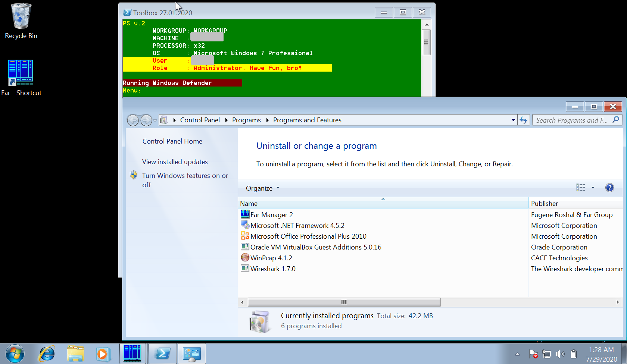Switch to PowerShell on the taskbar

(163, 354)
